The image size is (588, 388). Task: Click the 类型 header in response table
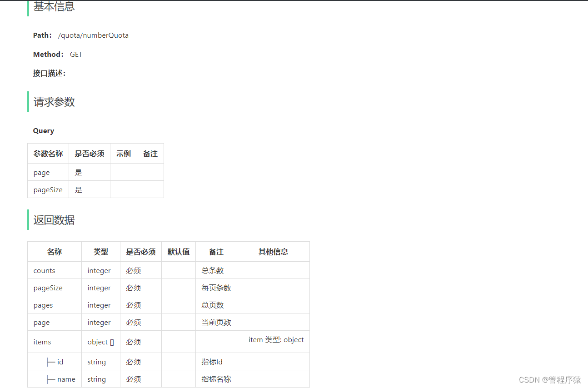(101, 252)
